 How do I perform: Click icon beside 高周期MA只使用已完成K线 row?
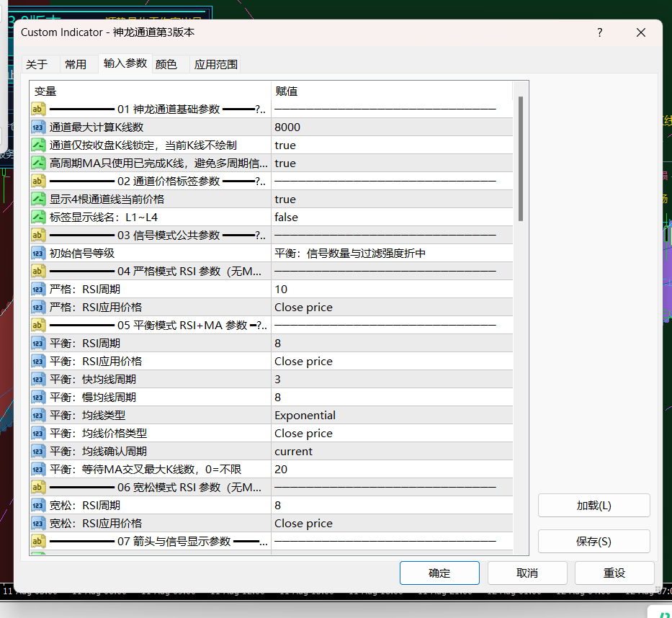coord(38,164)
